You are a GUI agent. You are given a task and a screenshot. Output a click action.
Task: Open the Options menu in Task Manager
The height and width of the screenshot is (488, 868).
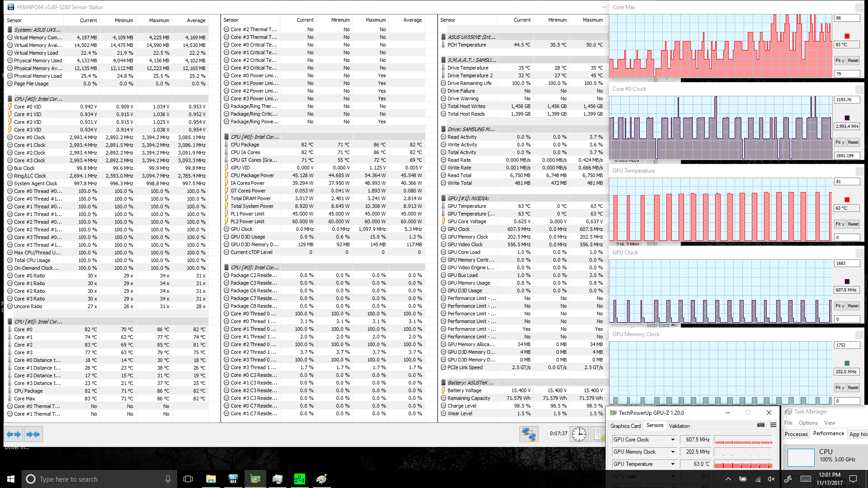pos(808,423)
